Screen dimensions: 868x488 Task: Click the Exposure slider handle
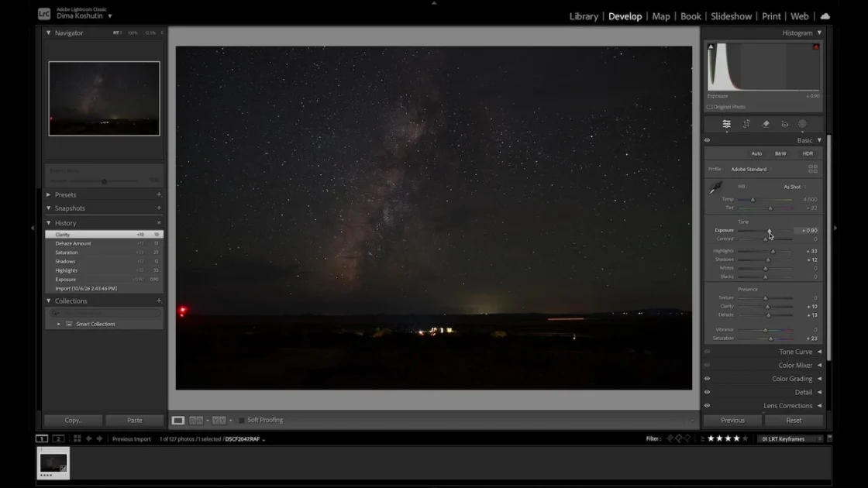(x=770, y=231)
